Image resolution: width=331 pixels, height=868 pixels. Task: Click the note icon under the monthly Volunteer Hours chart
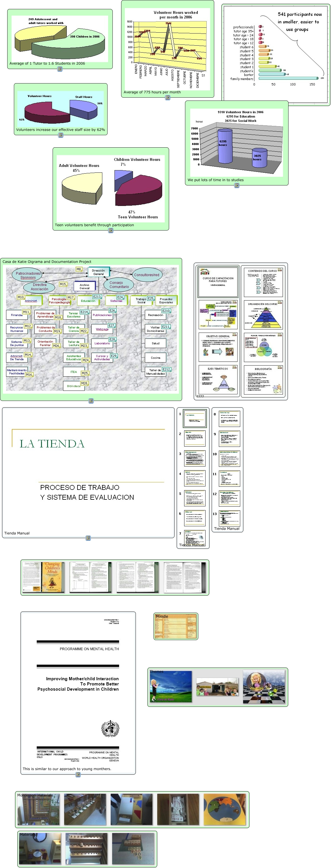(x=167, y=98)
